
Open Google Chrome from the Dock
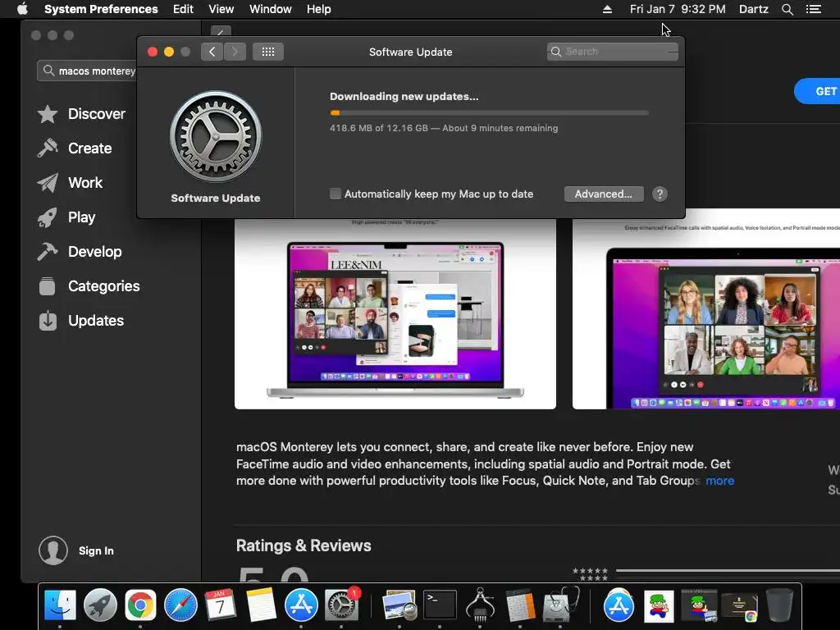(x=140, y=605)
